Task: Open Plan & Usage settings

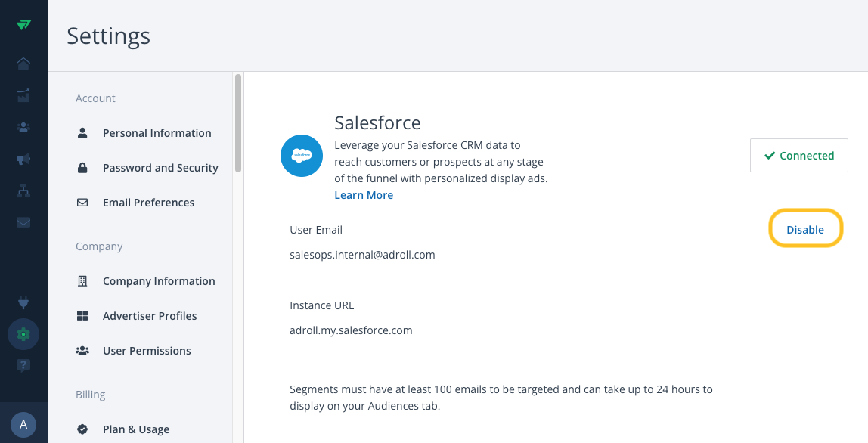Action: pos(136,429)
